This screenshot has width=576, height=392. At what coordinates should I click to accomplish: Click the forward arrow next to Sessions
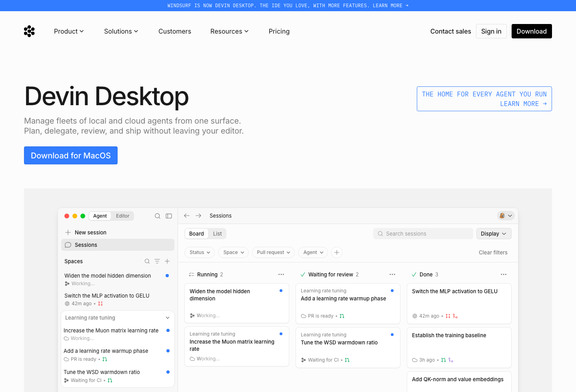point(198,216)
